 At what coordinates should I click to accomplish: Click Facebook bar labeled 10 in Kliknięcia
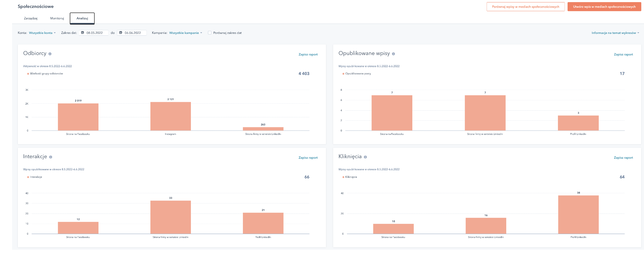point(393,229)
